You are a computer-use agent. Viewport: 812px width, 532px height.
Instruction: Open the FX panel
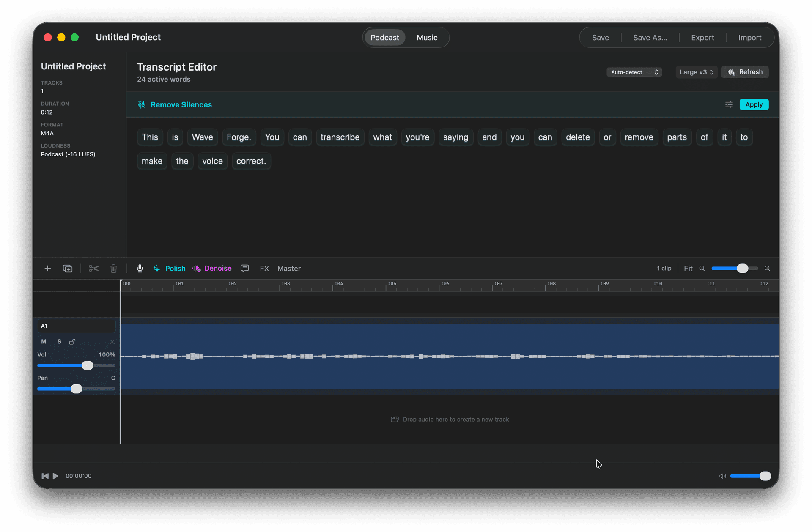point(264,269)
